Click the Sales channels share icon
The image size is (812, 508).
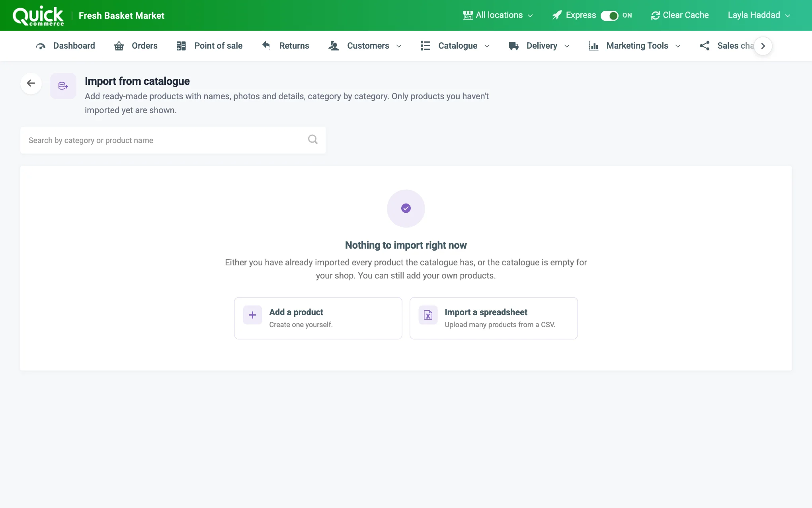(x=705, y=46)
